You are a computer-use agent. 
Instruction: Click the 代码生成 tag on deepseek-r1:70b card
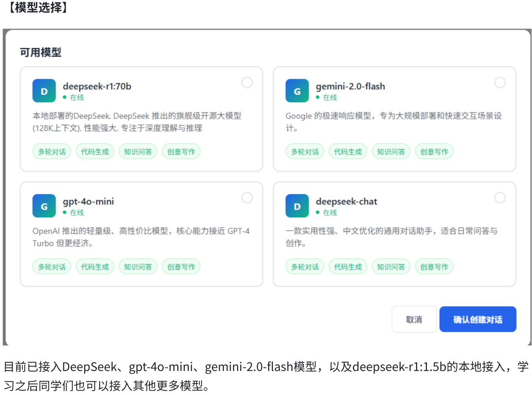[95, 152]
